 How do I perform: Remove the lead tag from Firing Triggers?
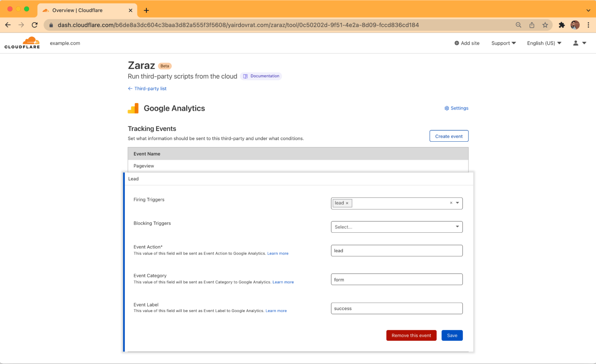point(347,203)
